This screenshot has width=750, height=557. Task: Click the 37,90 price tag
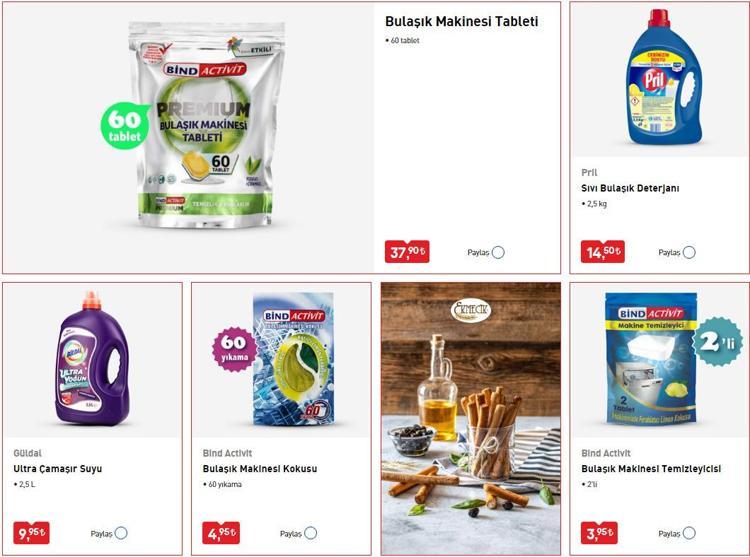[407, 251]
